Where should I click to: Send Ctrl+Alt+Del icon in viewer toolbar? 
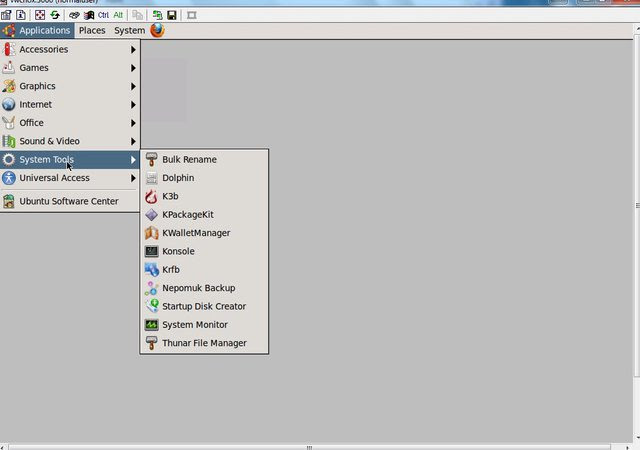pyautogui.click(x=74, y=15)
